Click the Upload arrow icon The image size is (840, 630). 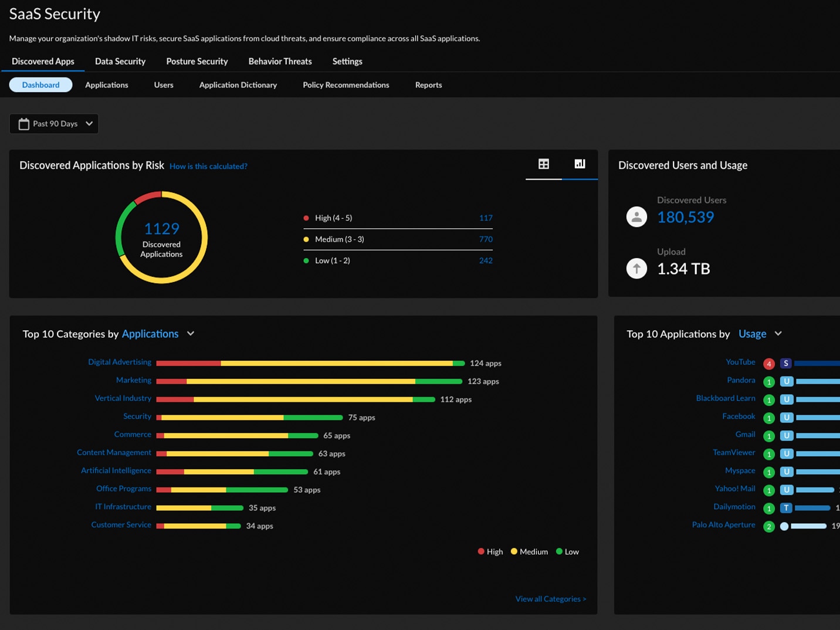[x=636, y=268]
